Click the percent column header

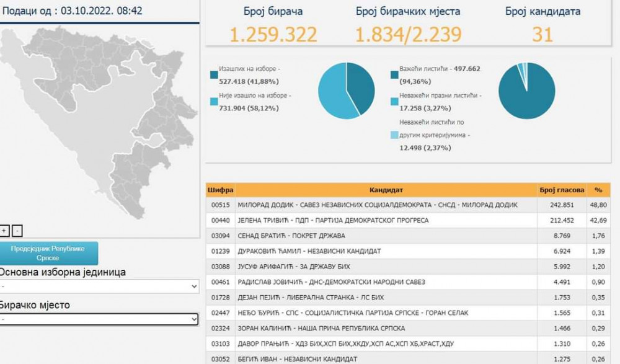coord(598,190)
